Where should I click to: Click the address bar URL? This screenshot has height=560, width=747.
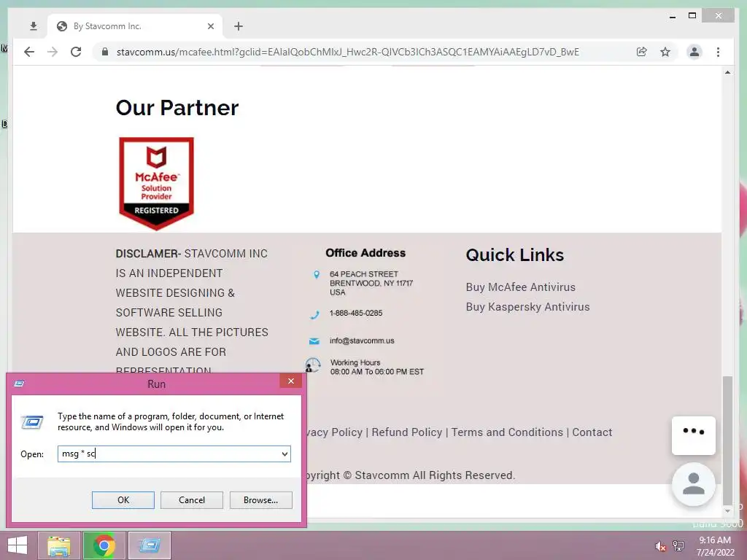click(x=348, y=52)
